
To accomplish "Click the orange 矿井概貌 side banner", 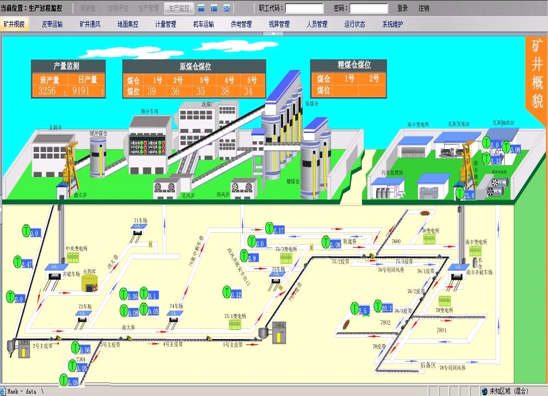I will 536,78.
